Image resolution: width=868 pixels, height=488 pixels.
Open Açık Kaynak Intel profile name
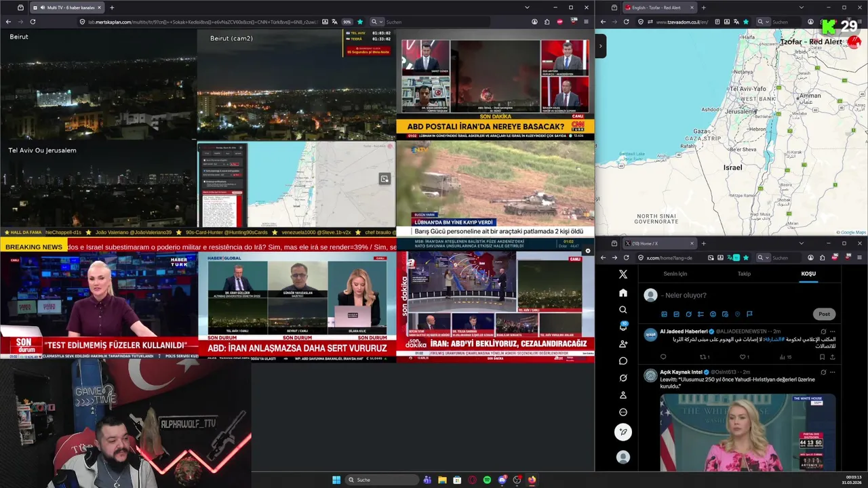coord(681,372)
